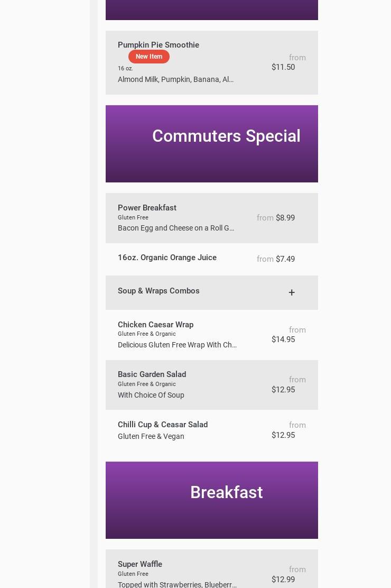Screen dimensions: 391x588
Task: Click the New Item badge
Action: pos(149,57)
